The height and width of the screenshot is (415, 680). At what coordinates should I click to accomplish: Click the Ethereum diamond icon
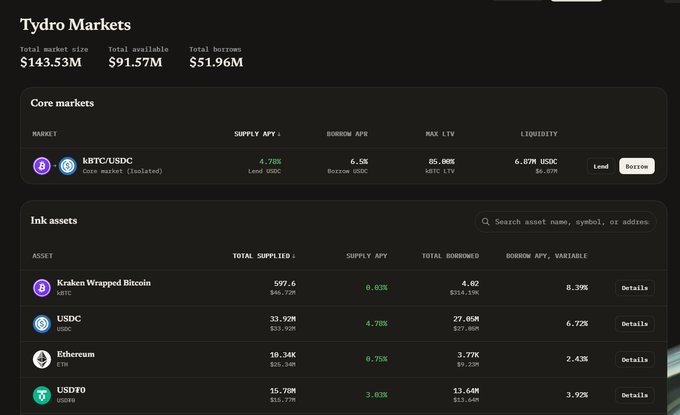pos(42,359)
